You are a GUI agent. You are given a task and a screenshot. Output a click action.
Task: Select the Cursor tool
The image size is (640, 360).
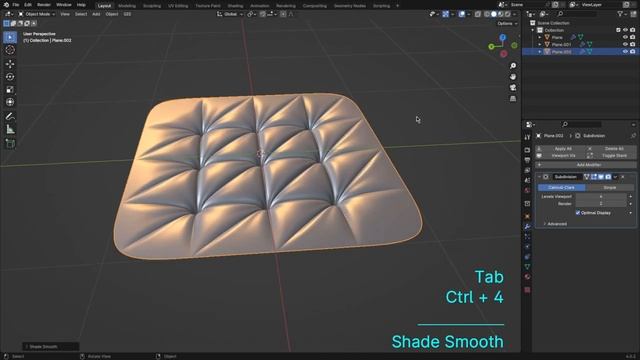(x=10, y=50)
